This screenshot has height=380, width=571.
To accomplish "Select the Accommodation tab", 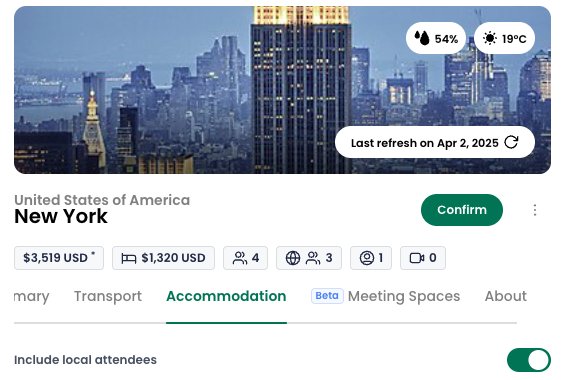I will tap(226, 296).
